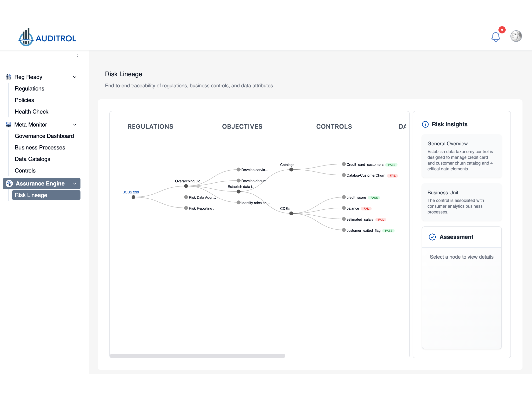Open the notifications bell icon
This screenshot has width=532, height=399.
(495, 37)
